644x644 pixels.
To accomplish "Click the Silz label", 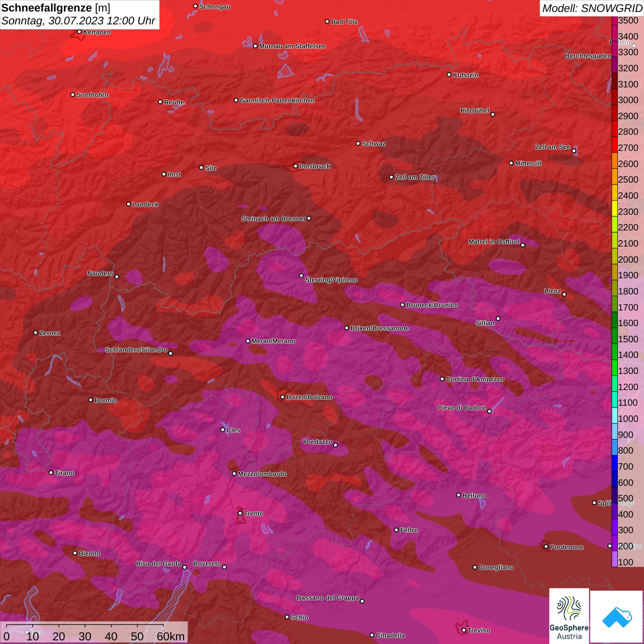I will pos(210,168).
